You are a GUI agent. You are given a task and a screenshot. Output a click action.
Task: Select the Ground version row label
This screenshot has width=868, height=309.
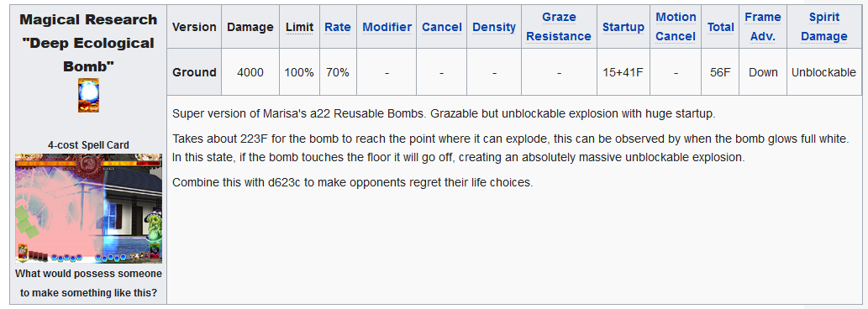click(x=194, y=72)
